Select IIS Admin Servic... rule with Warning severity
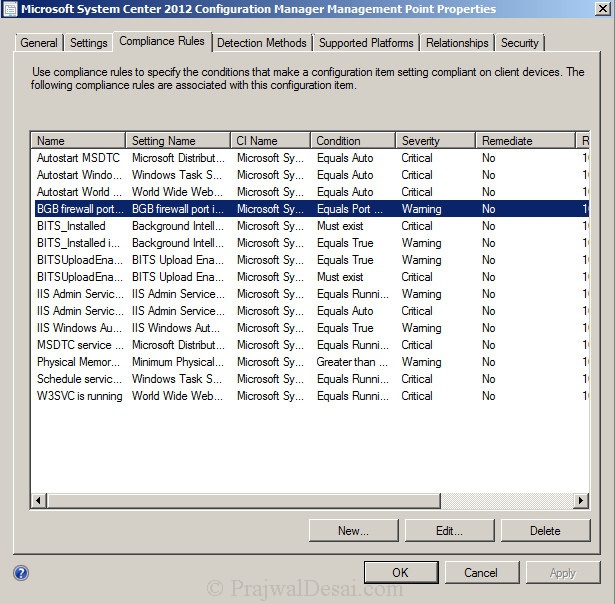Viewport: 615px width, 604px height. point(310,294)
